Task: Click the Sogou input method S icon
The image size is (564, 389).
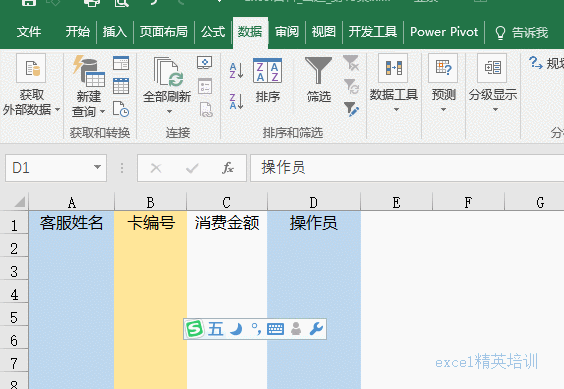Action: click(x=195, y=329)
